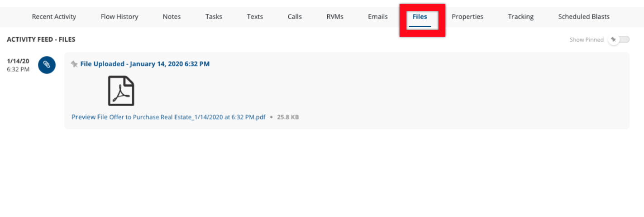Image resolution: width=644 pixels, height=217 pixels.
Task: Click the 1/14/20 date label
Action: click(x=18, y=61)
